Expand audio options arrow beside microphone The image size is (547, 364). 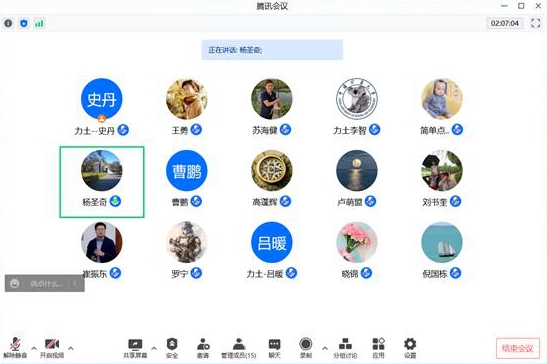click(x=34, y=348)
